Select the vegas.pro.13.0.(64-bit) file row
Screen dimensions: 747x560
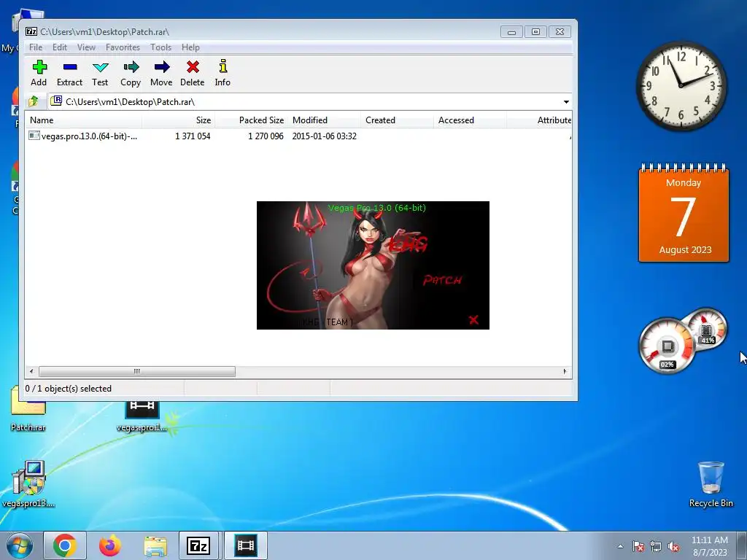point(298,136)
